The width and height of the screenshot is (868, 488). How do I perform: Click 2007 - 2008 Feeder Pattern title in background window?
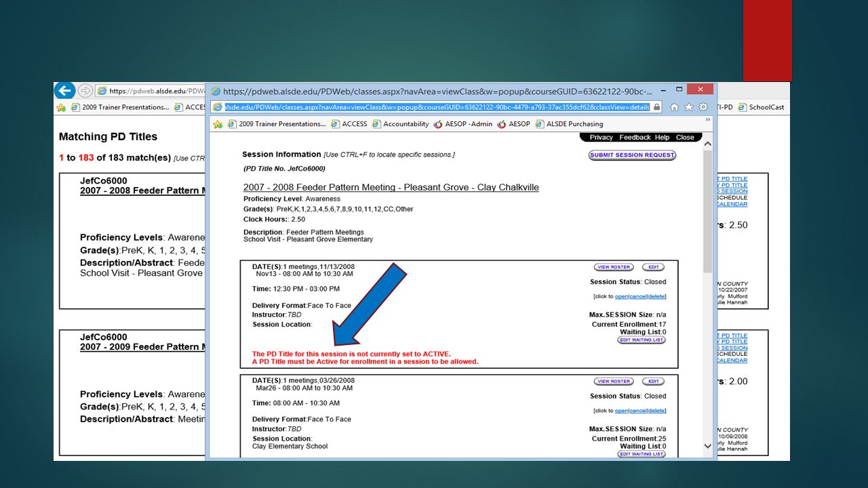click(142, 190)
